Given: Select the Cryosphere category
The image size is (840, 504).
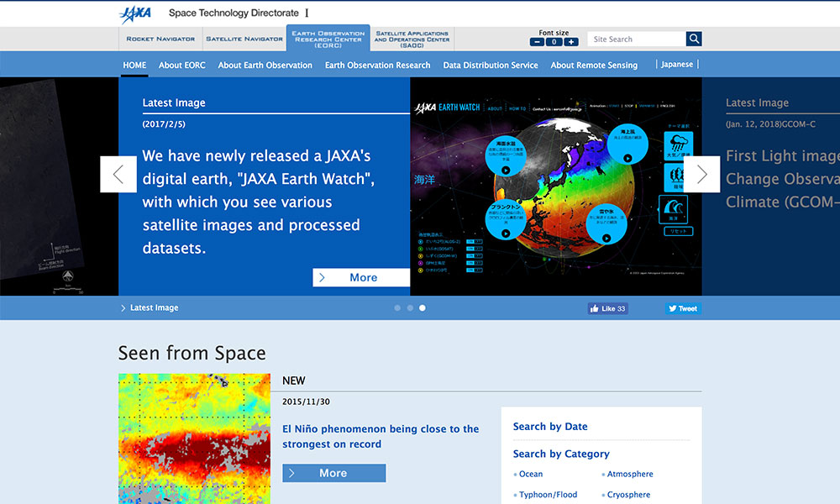Looking at the screenshot, I should point(628,495).
